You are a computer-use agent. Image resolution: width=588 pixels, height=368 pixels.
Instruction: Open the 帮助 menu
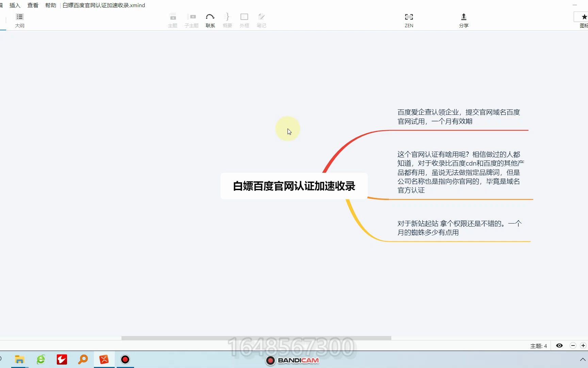point(51,5)
